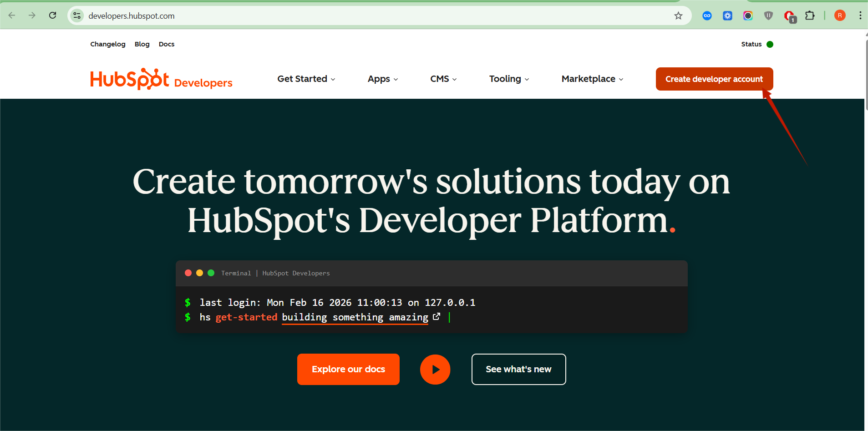
Task: Click Create developer account button
Action: [714, 79]
